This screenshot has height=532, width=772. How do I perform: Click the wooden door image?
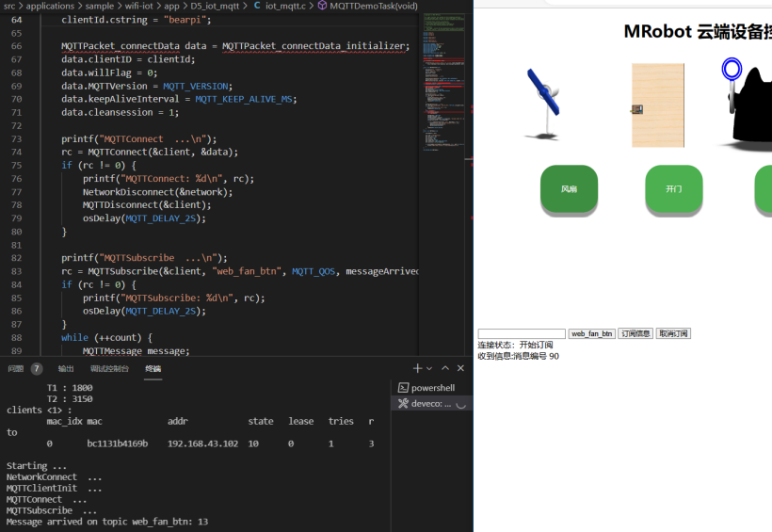tap(657, 105)
